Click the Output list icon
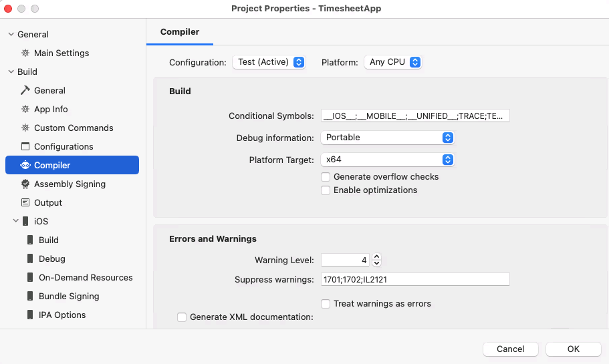The image size is (609, 364). pos(25,203)
